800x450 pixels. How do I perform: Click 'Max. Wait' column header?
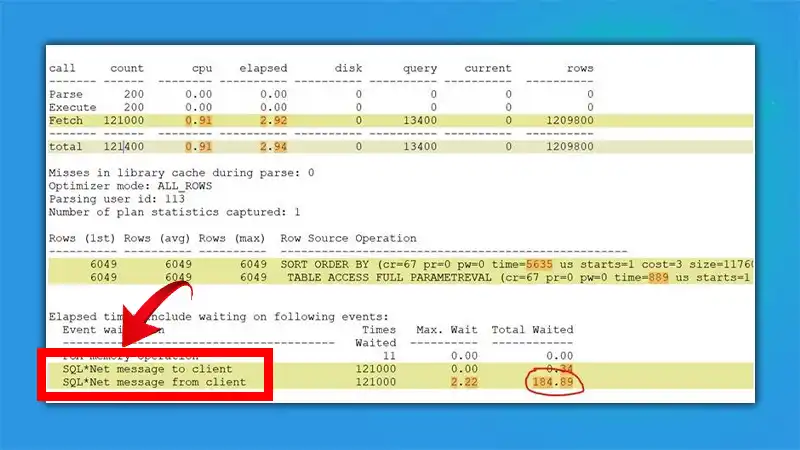(447, 330)
